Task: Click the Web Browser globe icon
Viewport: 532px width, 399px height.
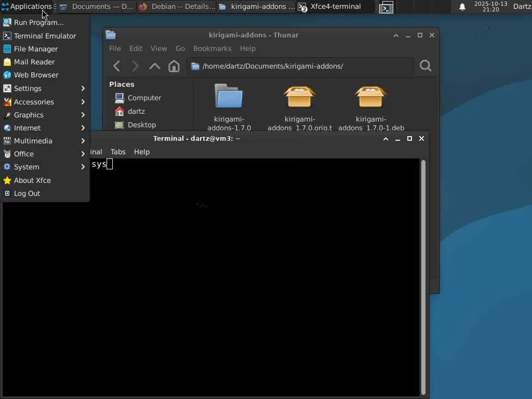Action: point(7,75)
